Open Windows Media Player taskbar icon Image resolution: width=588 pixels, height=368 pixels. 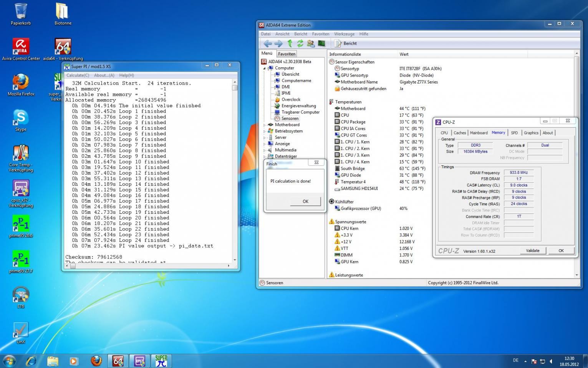74,361
